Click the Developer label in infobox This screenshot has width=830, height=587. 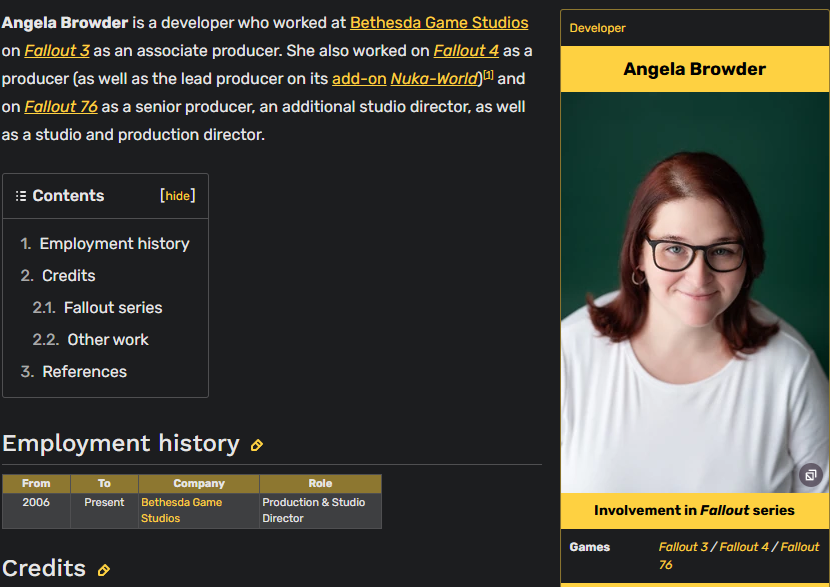597,28
